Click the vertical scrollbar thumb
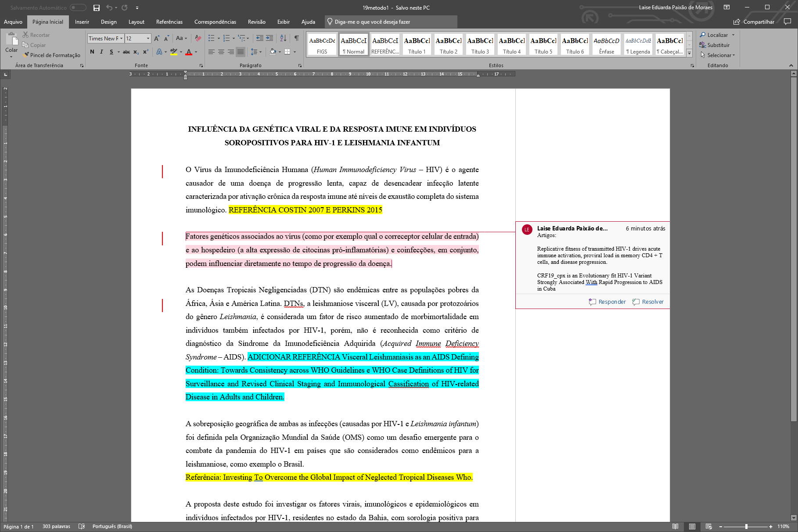The image size is (798, 532). point(794,250)
